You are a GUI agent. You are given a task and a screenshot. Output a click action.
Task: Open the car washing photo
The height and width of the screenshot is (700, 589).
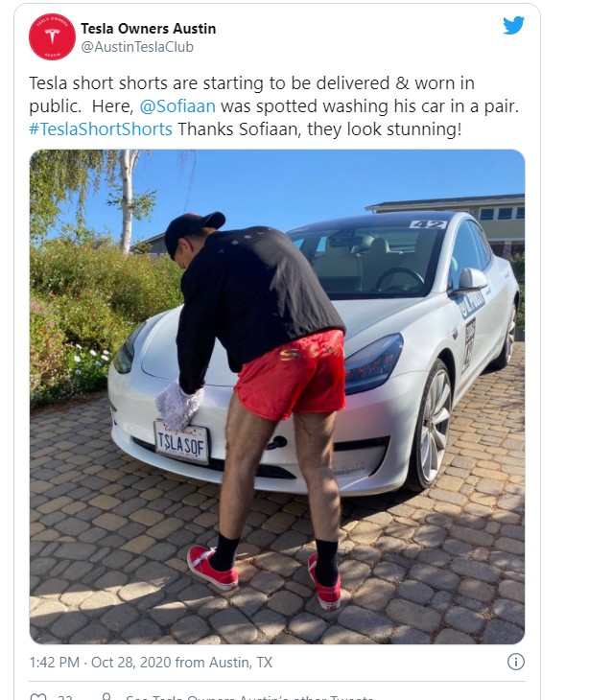pos(277,396)
